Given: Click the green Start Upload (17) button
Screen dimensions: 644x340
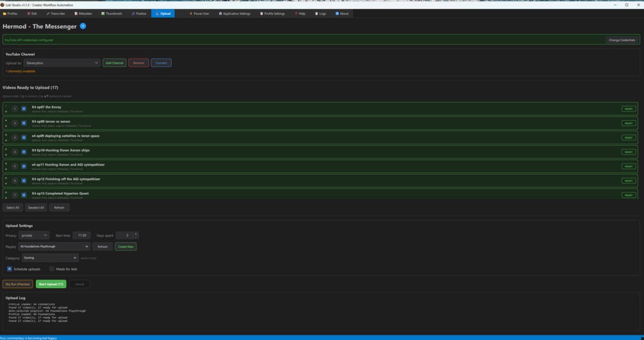Looking at the screenshot, I should [x=51, y=284].
